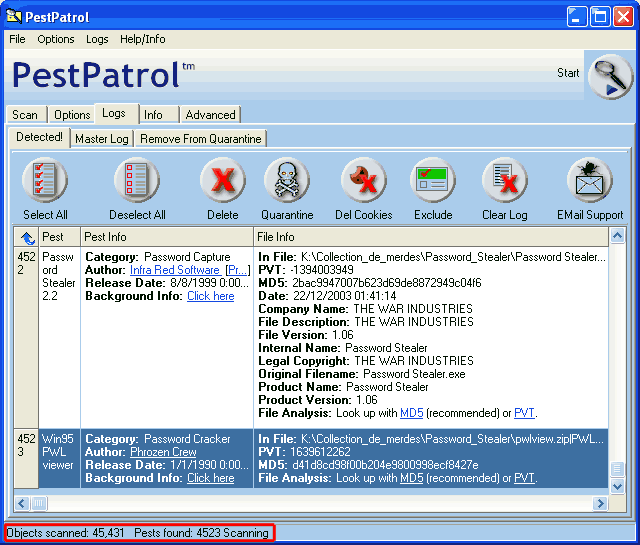The width and height of the screenshot is (640, 545).
Task: Click the Pests found: 4523 Scanning status
Action: [201, 533]
